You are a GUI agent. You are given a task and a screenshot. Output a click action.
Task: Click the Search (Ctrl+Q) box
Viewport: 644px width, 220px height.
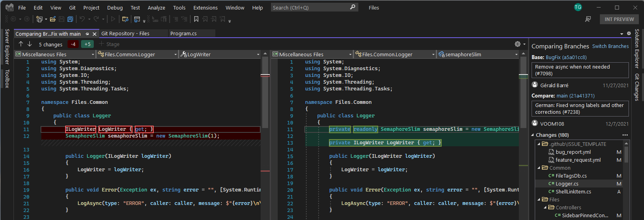[x=310, y=8]
